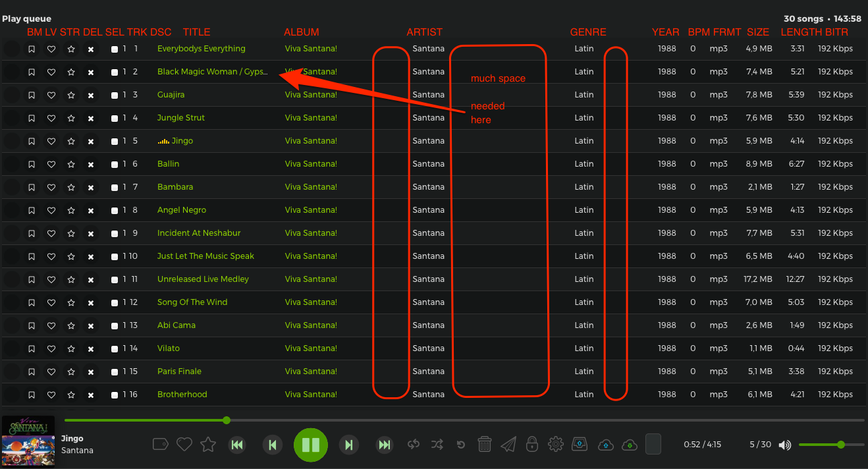The image size is (868, 469).
Task: Click the volume slider handle
Action: (x=841, y=445)
